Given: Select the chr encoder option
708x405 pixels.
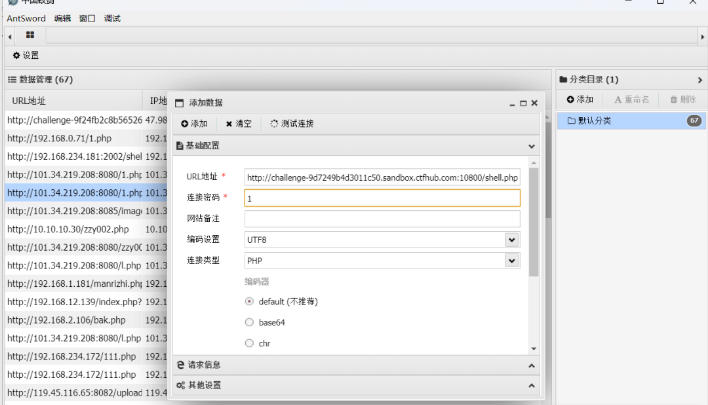Looking at the screenshot, I should [249, 343].
